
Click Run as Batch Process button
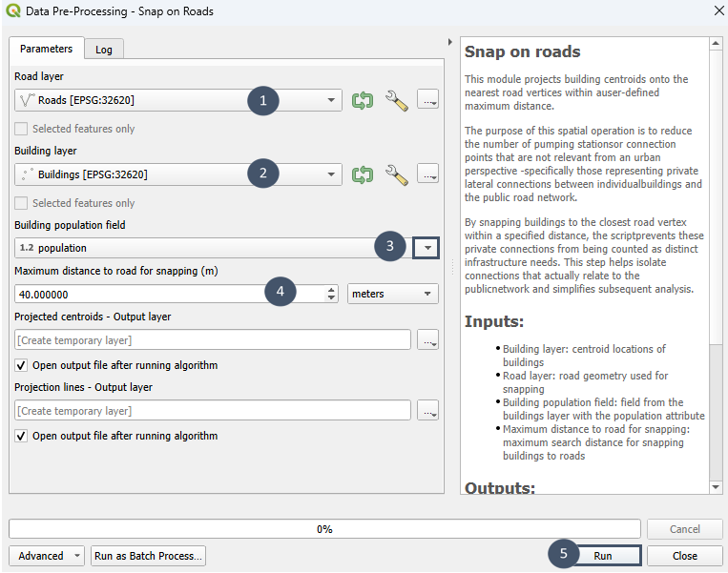point(148,556)
